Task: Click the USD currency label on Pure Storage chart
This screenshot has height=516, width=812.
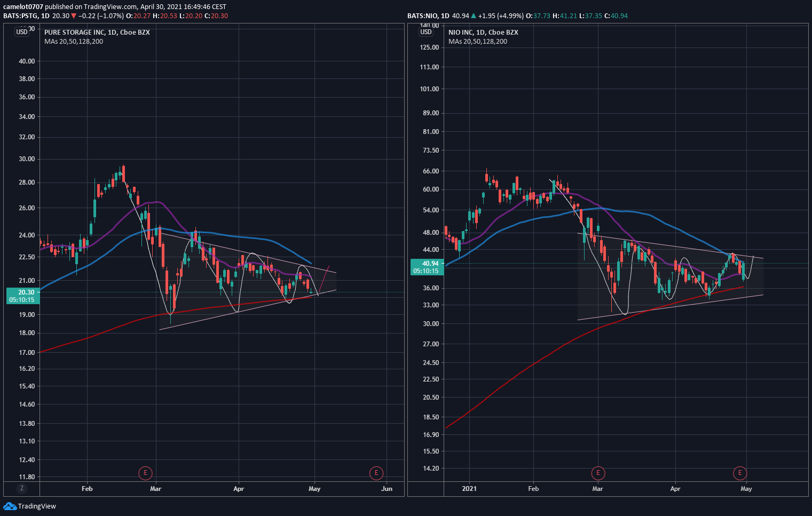Action: click(x=22, y=32)
